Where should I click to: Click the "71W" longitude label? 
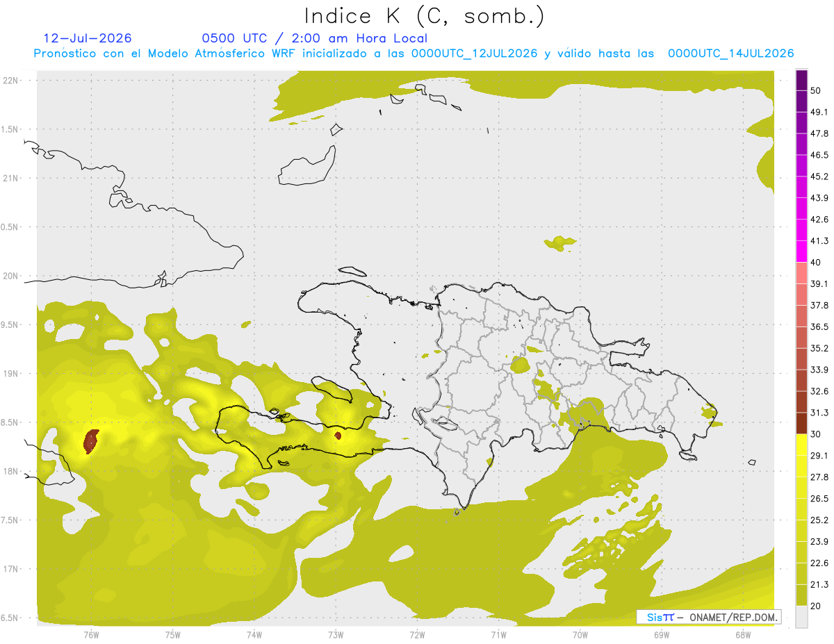point(498,635)
